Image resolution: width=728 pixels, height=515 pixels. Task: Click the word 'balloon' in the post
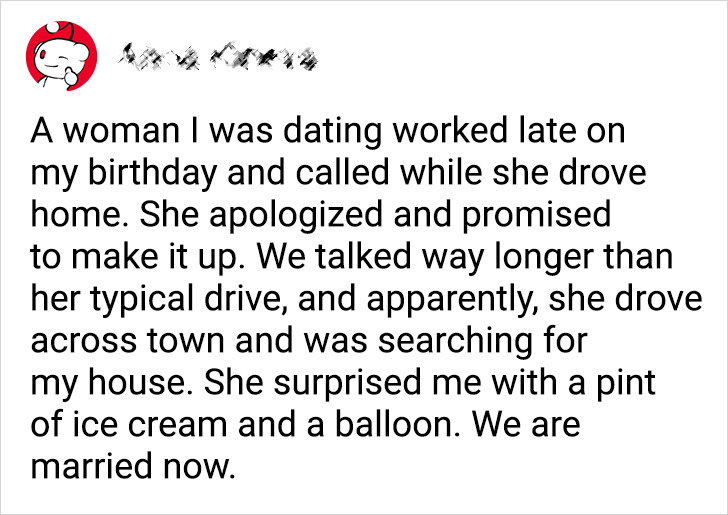click(394, 425)
